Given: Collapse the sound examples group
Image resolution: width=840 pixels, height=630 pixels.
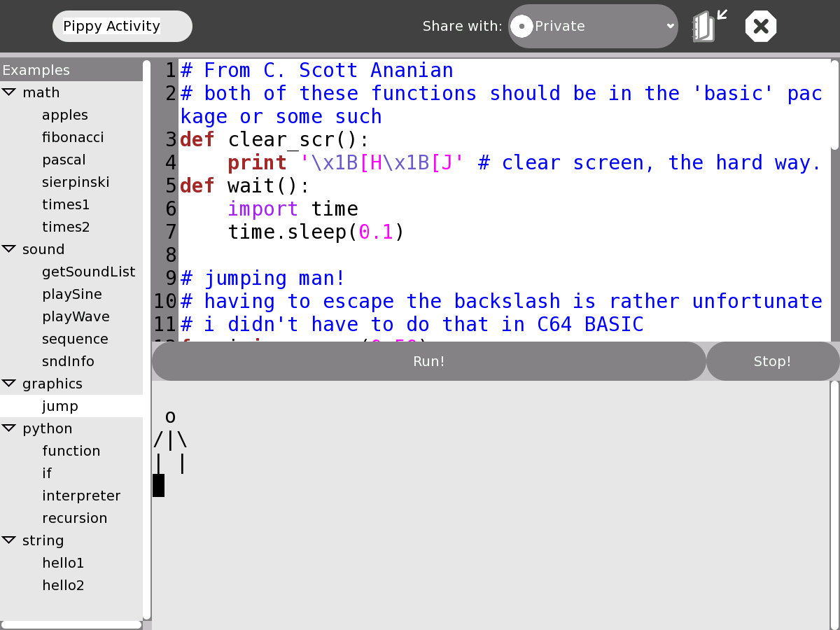Looking at the screenshot, I should [x=8, y=249].
